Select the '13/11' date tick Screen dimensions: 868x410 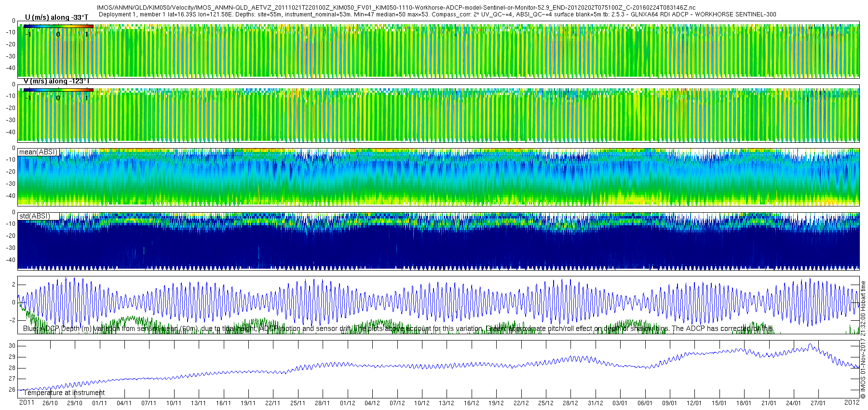[199, 403]
